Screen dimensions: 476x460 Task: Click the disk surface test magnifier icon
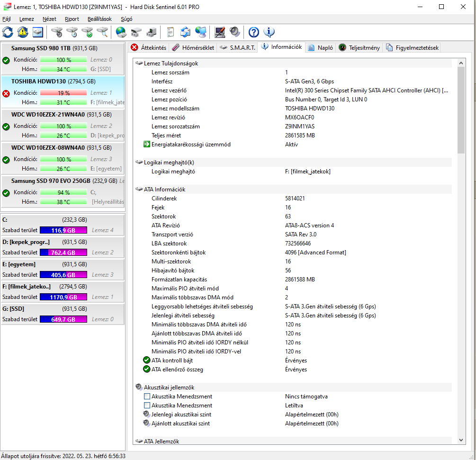point(103,32)
